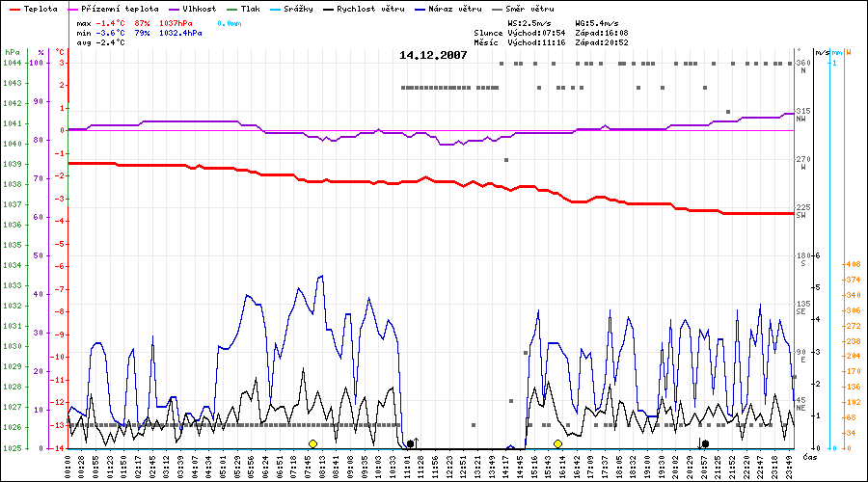
Task: Click the m/s wind axis unit label
Action: point(823,53)
